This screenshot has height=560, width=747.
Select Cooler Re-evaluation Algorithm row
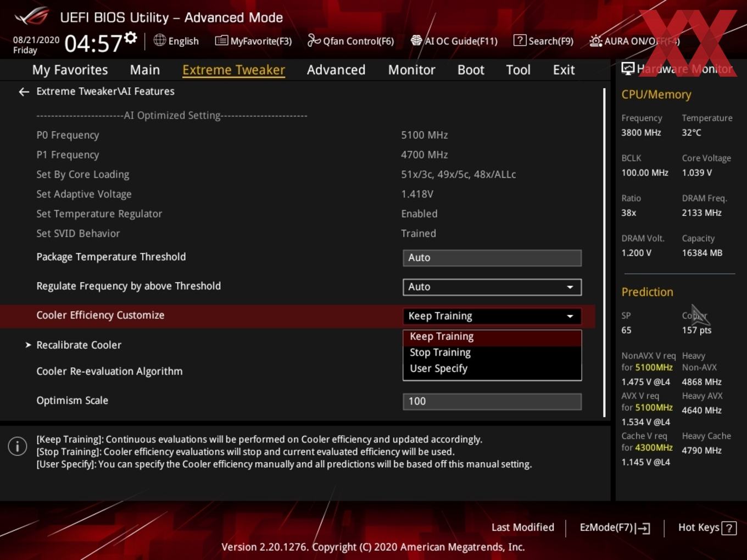pos(109,371)
